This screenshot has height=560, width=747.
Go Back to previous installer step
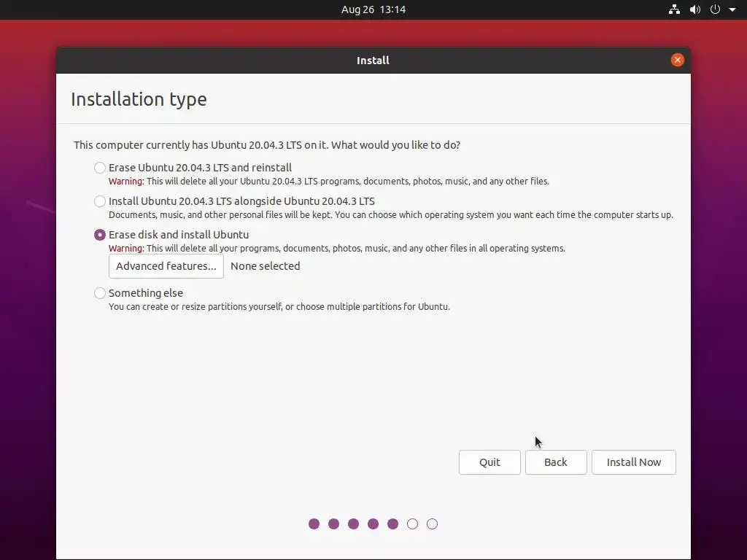pos(556,462)
